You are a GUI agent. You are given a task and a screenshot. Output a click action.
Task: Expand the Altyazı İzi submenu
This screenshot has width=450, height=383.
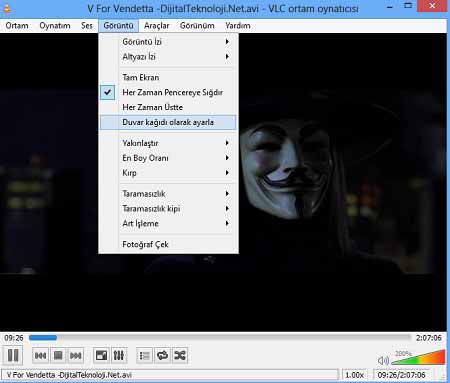pos(168,57)
